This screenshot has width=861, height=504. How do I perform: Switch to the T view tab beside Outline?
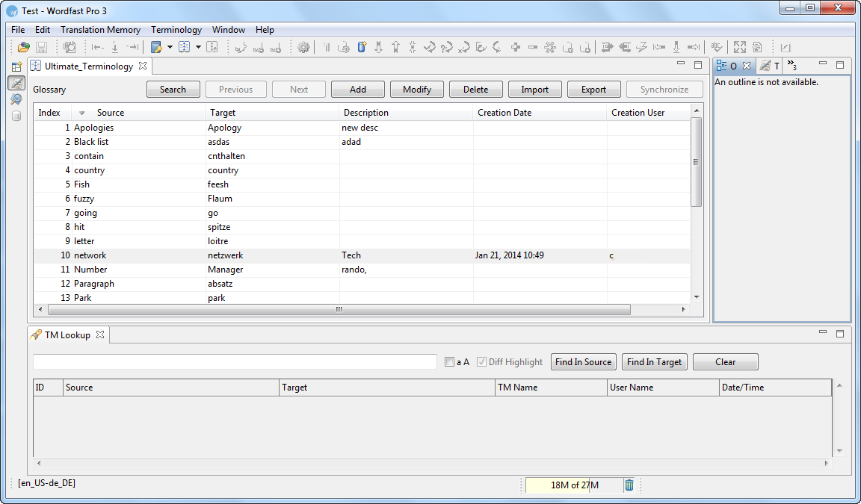coord(770,66)
